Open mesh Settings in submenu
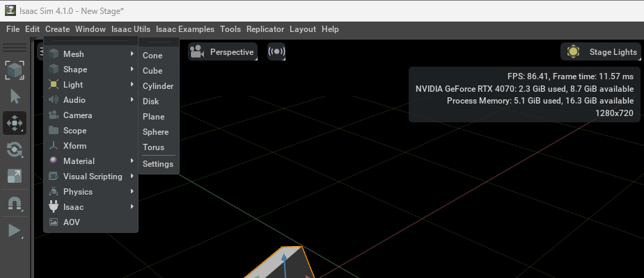The height and width of the screenshot is (278, 644). 159,164
